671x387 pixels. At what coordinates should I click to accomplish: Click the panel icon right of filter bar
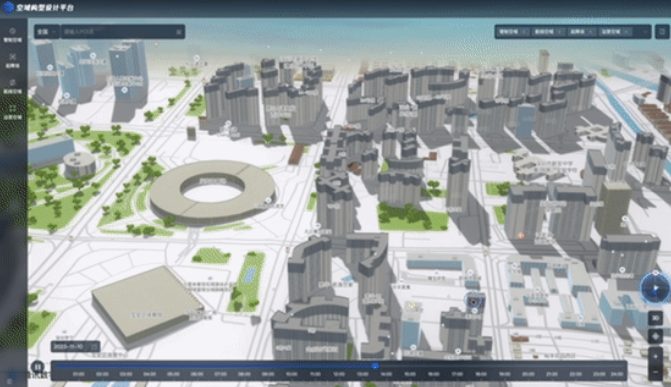(662, 32)
